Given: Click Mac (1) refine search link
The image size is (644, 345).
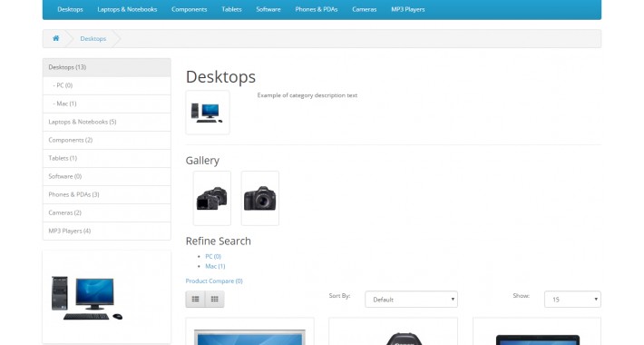Looking at the screenshot, I should [215, 266].
